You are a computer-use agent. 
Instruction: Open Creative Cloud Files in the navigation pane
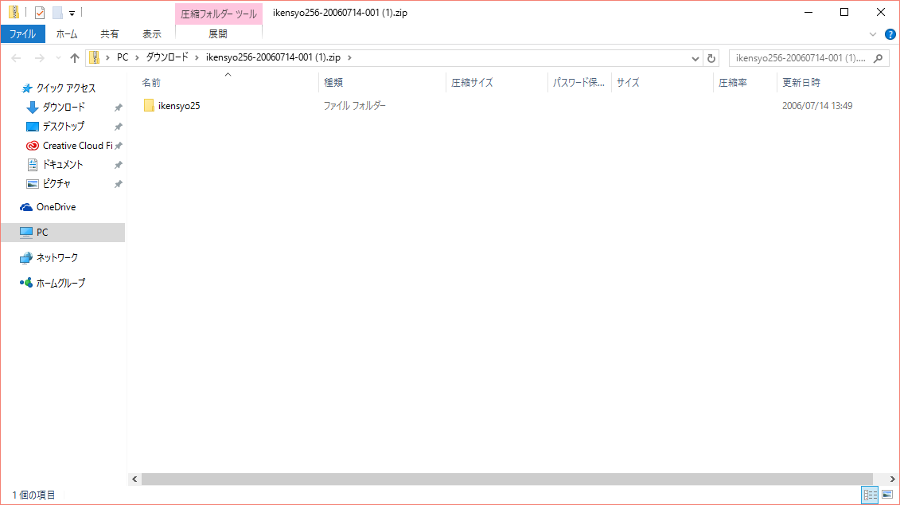click(x=77, y=146)
